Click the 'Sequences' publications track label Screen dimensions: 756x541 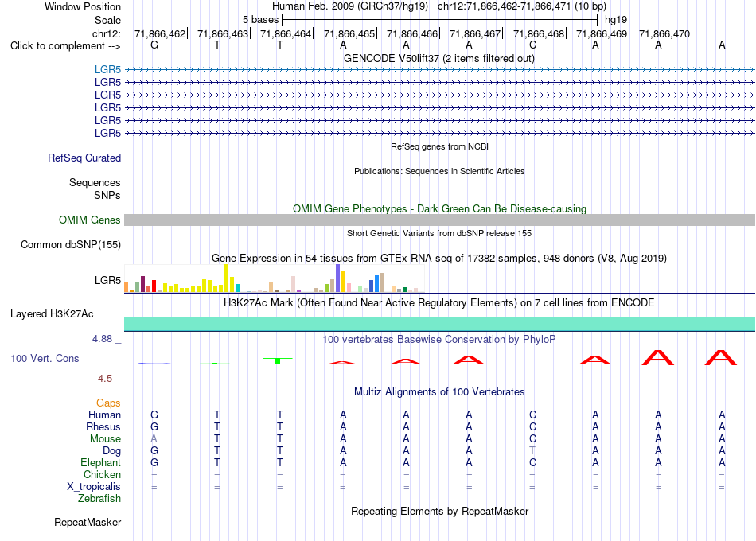point(95,182)
